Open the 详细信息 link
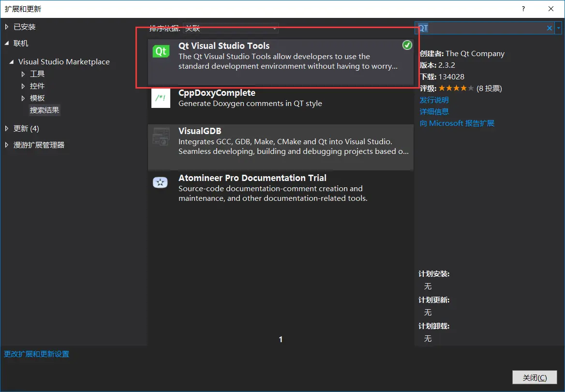Screen dimensions: 565x392 [434, 111]
